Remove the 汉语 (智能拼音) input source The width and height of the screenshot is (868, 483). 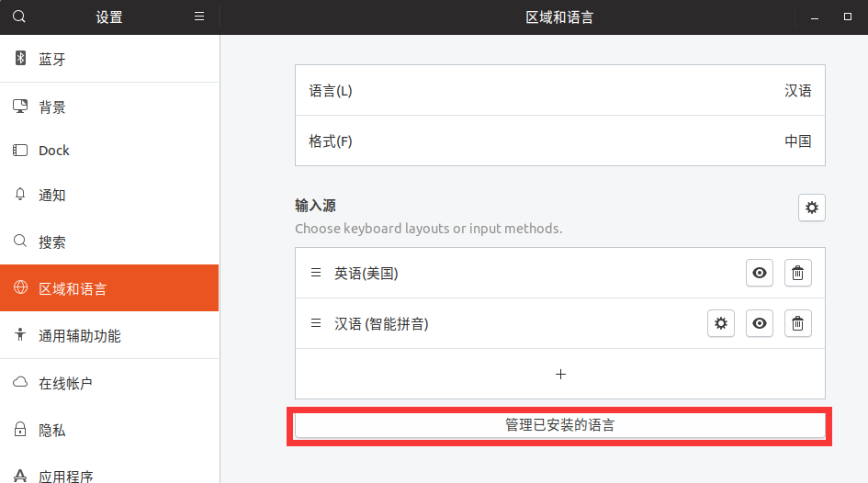coord(798,323)
